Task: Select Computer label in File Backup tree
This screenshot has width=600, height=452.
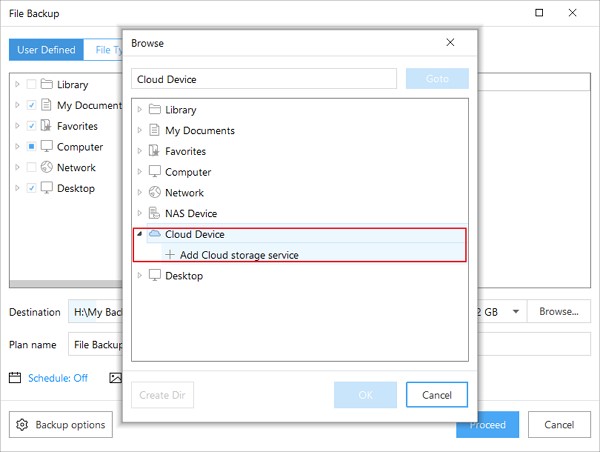Action: 80,147
